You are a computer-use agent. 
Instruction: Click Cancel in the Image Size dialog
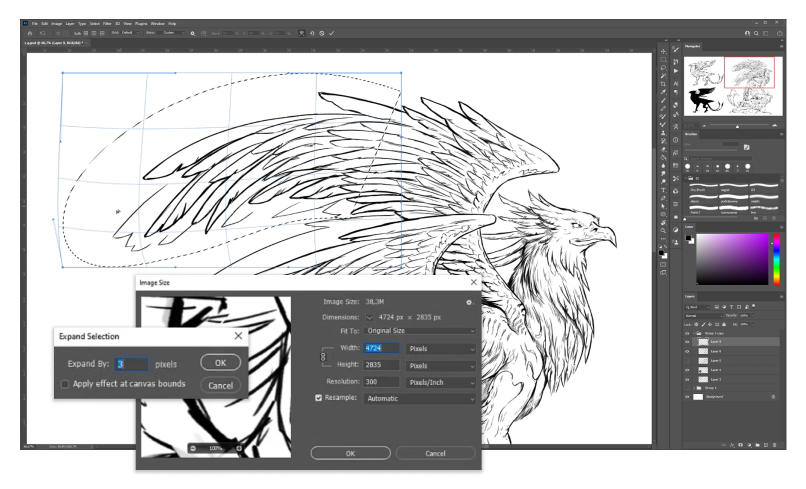point(435,453)
